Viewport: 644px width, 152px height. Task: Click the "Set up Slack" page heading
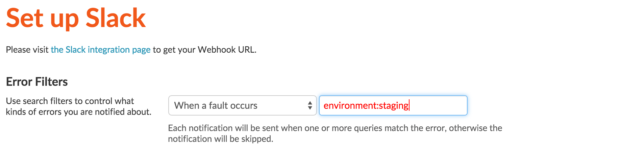point(76,18)
